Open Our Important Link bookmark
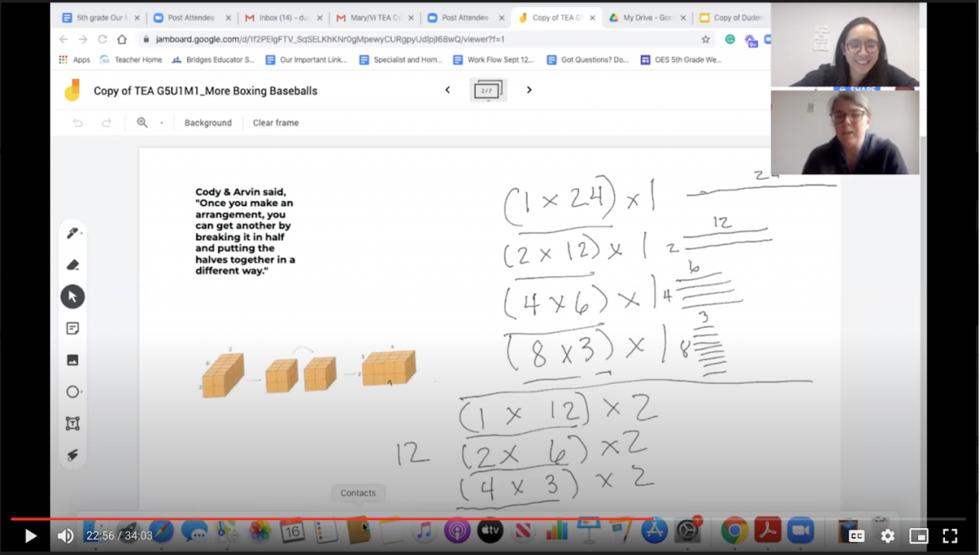Viewport: 980px width, 555px height. (x=306, y=60)
